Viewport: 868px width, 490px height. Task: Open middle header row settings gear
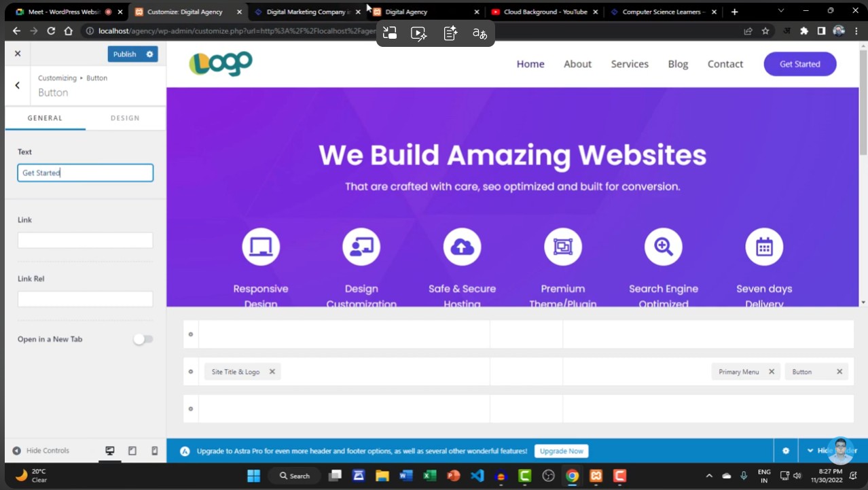click(191, 372)
